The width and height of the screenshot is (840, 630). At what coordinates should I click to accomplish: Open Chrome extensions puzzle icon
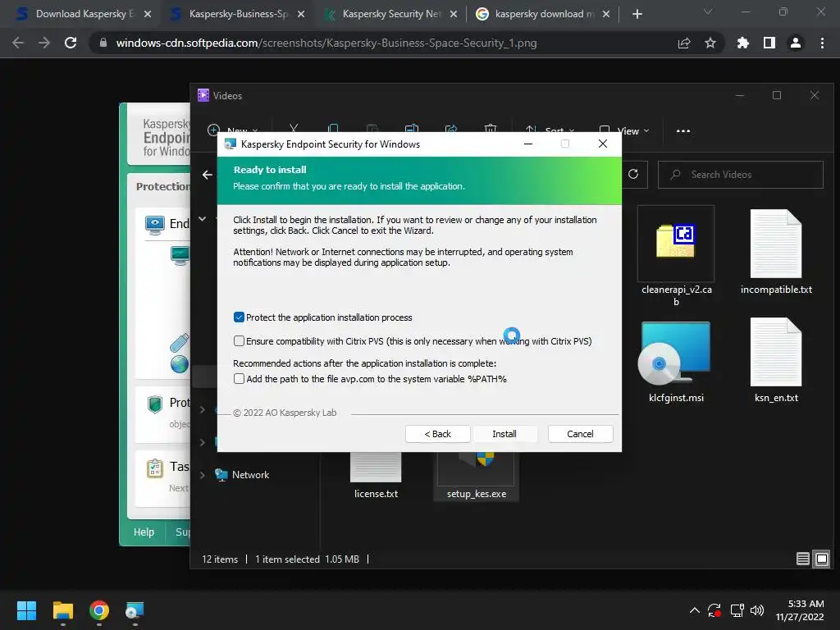(x=743, y=43)
